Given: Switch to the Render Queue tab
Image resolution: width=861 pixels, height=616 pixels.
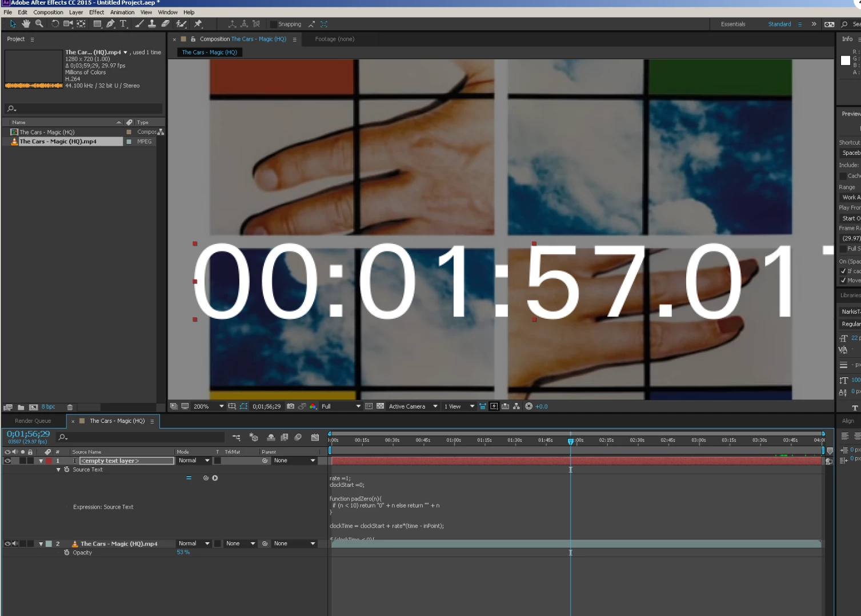Looking at the screenshot, I should click(33, 421).
